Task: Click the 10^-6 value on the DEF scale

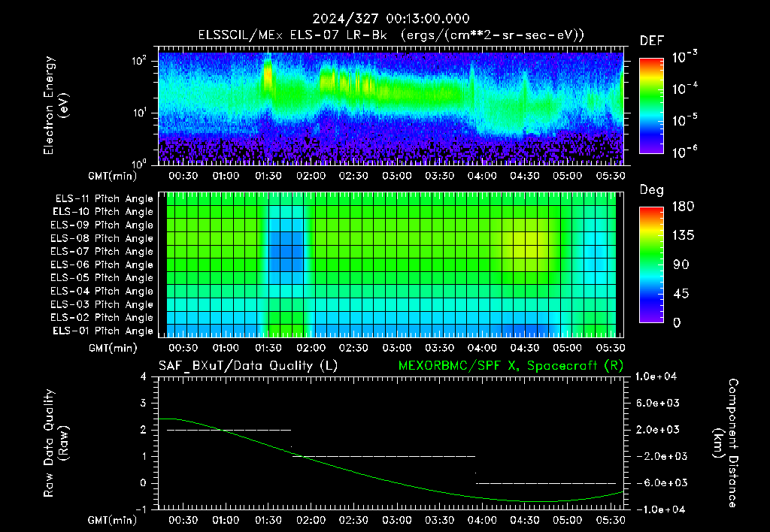Action: [684, 152]
